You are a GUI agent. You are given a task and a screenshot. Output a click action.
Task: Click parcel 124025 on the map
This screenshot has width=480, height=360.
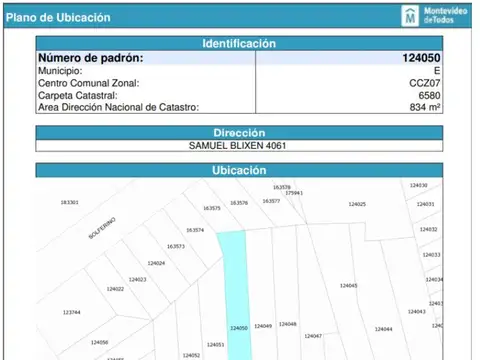357,204
